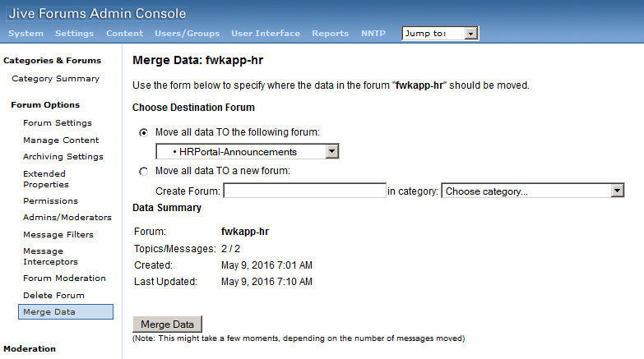Open the NNTP menu
This screenshot has width=644, height=359.
pos(373,33)
